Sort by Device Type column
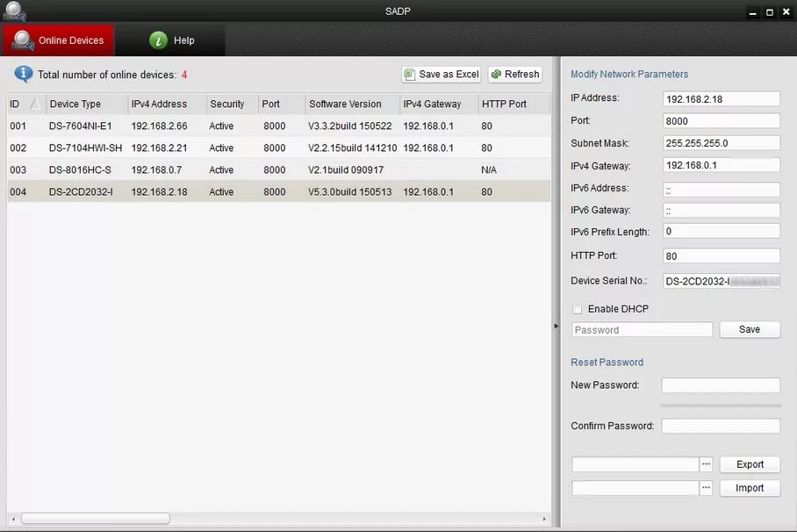The height and width of the screenshot is (532, 797). (x=87, y=104)
